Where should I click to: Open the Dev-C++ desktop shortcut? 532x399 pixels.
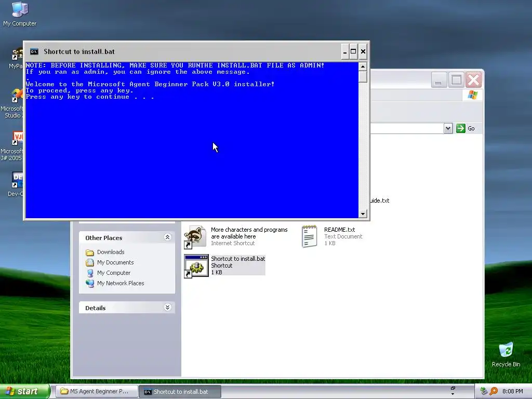(x=17, y=184)
